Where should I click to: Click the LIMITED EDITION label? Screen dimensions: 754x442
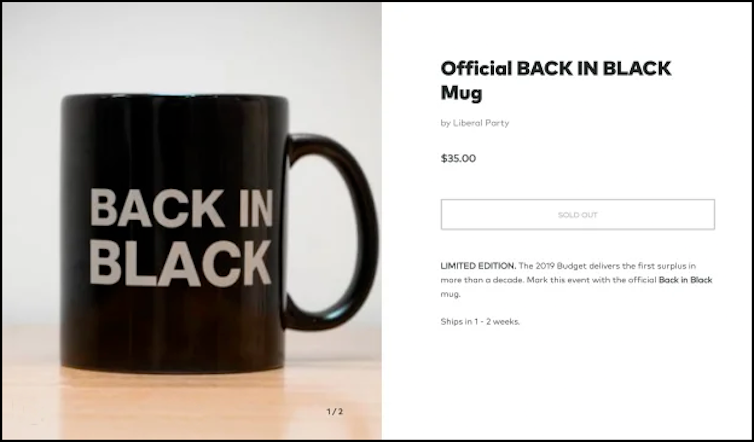tap(478, 265)
